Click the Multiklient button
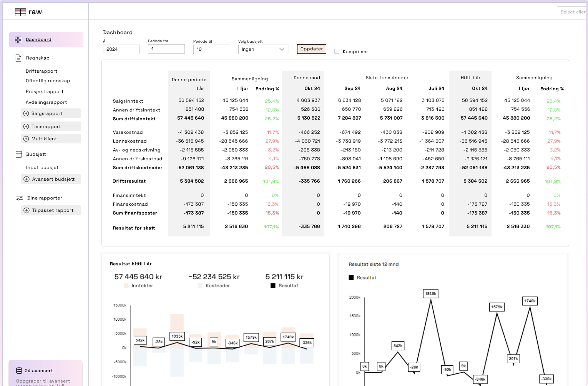The height and width of the screenshot is (386, 588). [x=51, y=139]
